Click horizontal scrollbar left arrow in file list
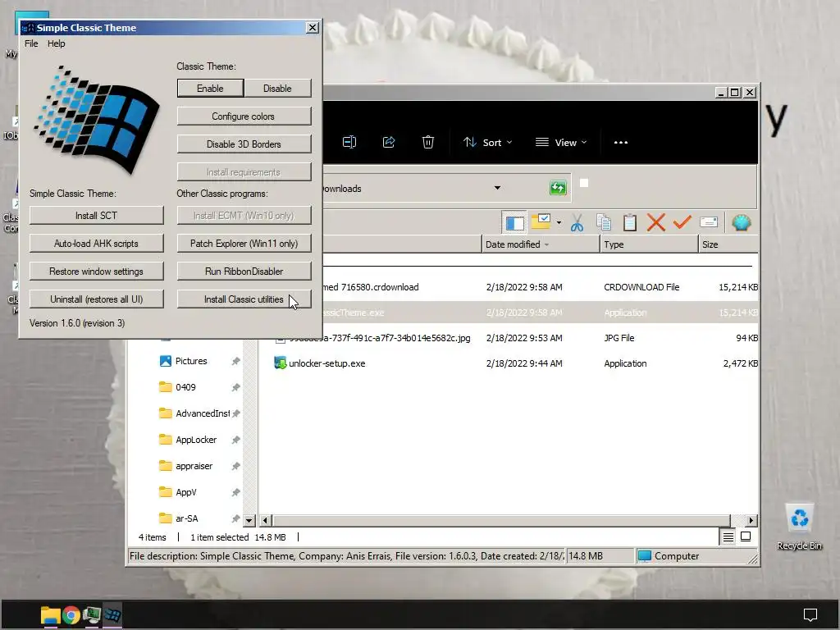Image resolution: width=840 pixels, height=630 pixels. (265, 520)
